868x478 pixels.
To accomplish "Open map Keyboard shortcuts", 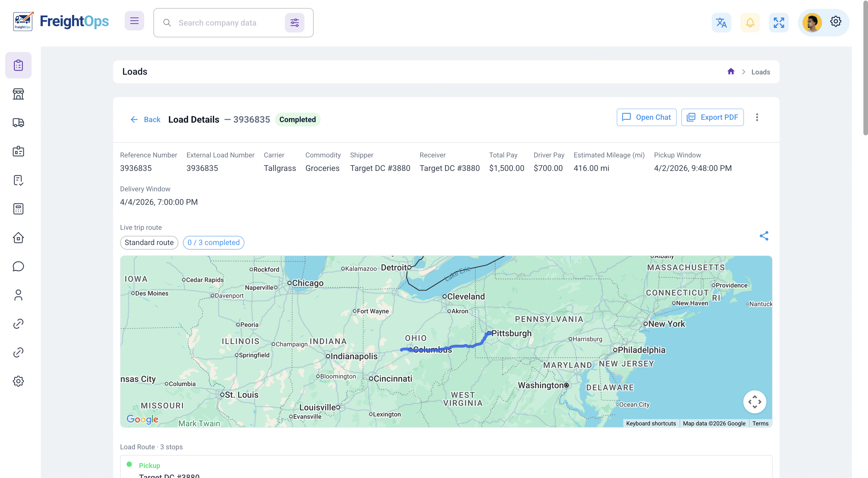I will pyautogui.click(x=651, y=423).
